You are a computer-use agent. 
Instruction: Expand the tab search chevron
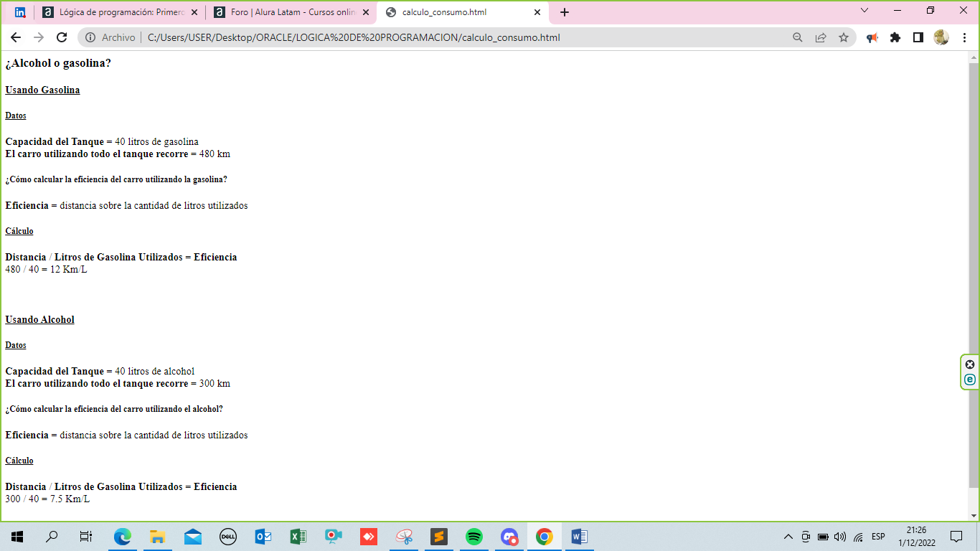(x=864, y=11)
